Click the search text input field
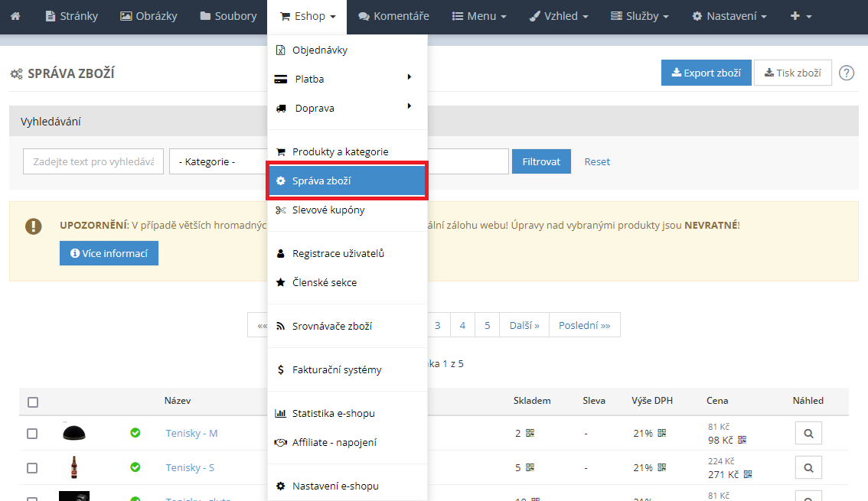 (93, 162)
